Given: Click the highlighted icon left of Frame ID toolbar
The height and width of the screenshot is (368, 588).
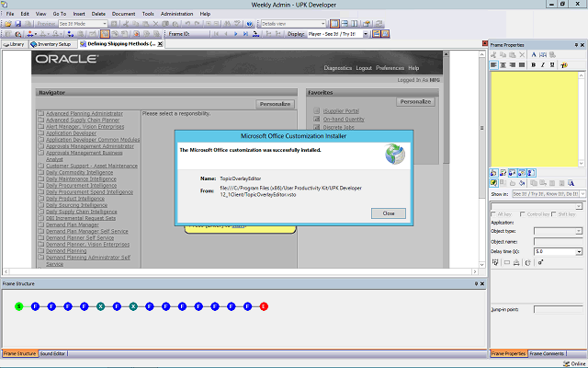Looking at the screenshot, I should [x=105, y=34].
